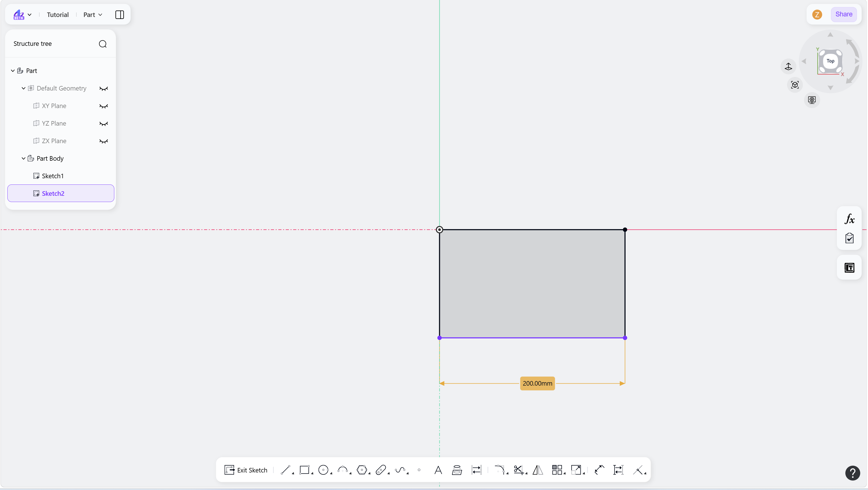Rotate view with cube left arrow
This screenshot has height=490, width=868.
[x=804, y=61]
